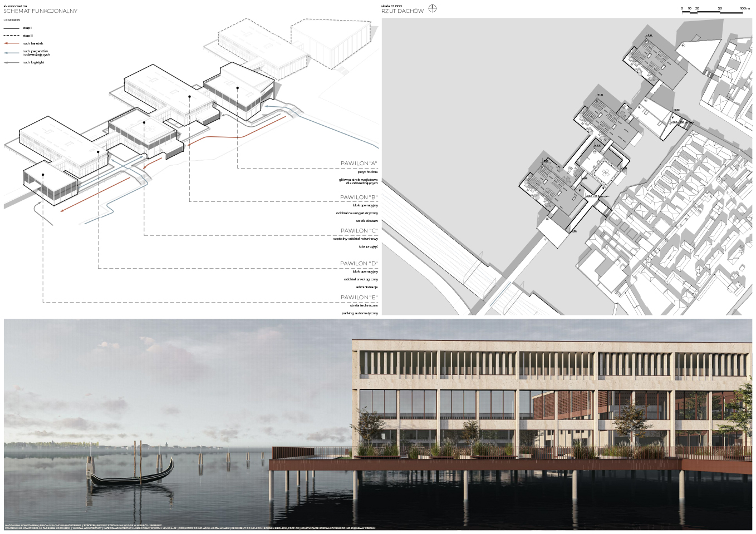
Task: Select the 'PAWILON "A"' label
Action: coord(359,164)
